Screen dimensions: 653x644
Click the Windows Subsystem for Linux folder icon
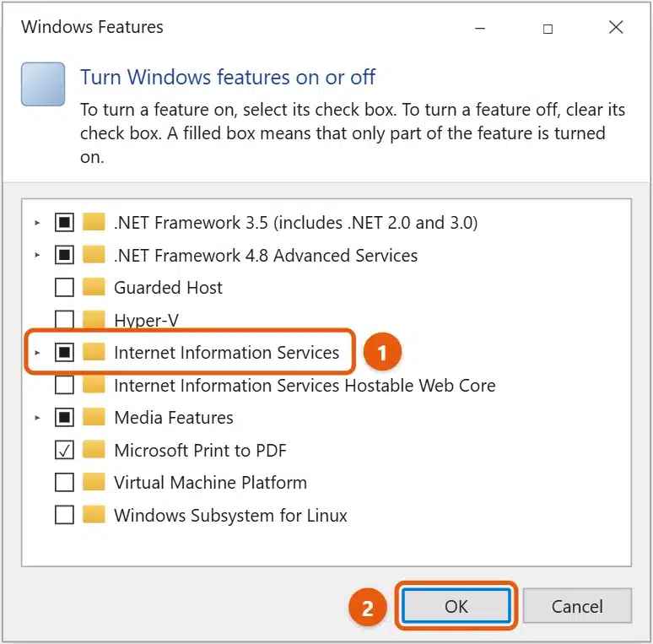click(94, 515)
